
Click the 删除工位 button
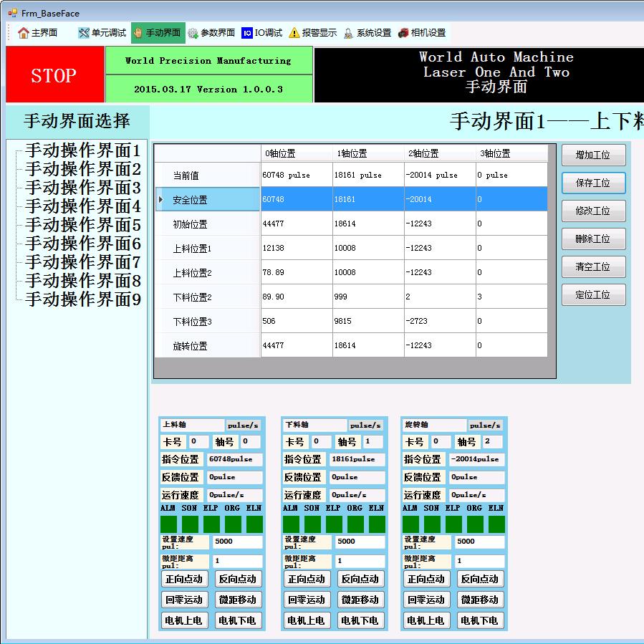click(593, 239)
